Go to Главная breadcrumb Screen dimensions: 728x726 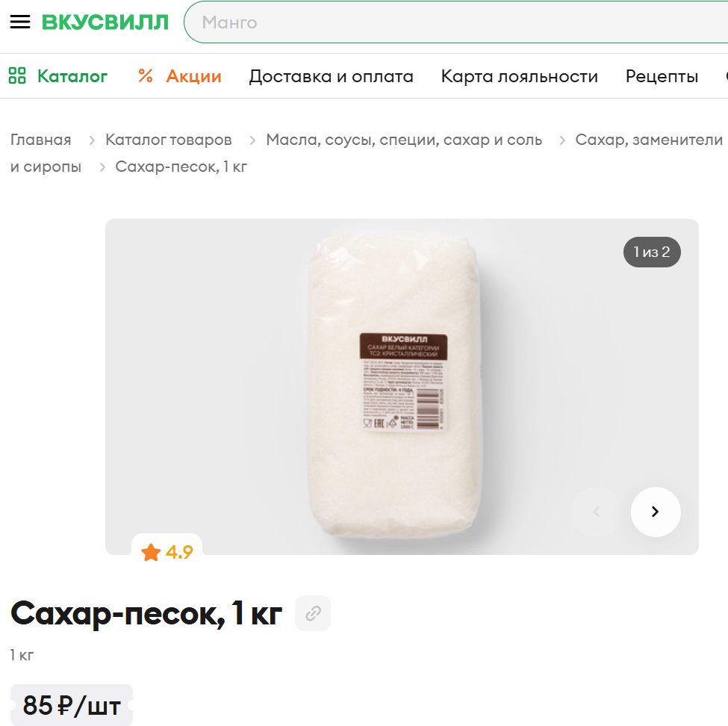(x=41, y=140)
